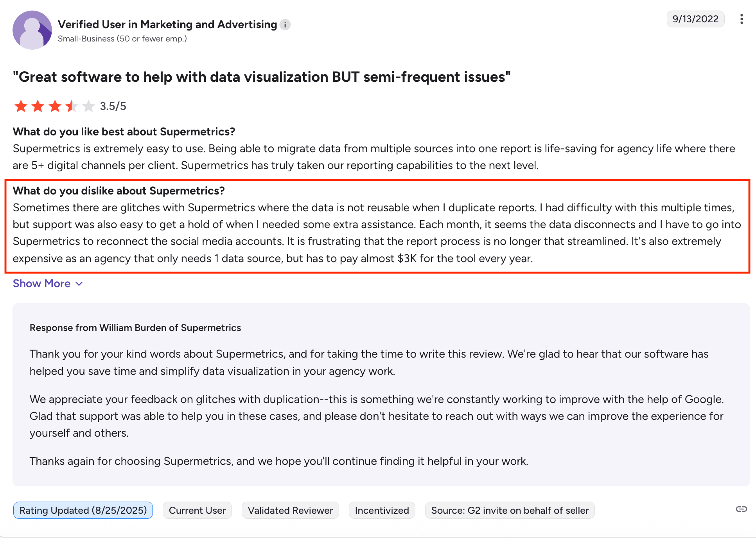The height and width of the screenshot is (538, 756).
Task: Click the 3.5/5 rating score text
Action: pyautogui.click(x=113, y=106)
